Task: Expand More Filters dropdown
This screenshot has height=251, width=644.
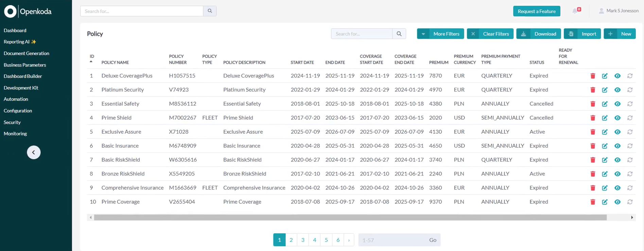Action: click(x=440, y=34)
